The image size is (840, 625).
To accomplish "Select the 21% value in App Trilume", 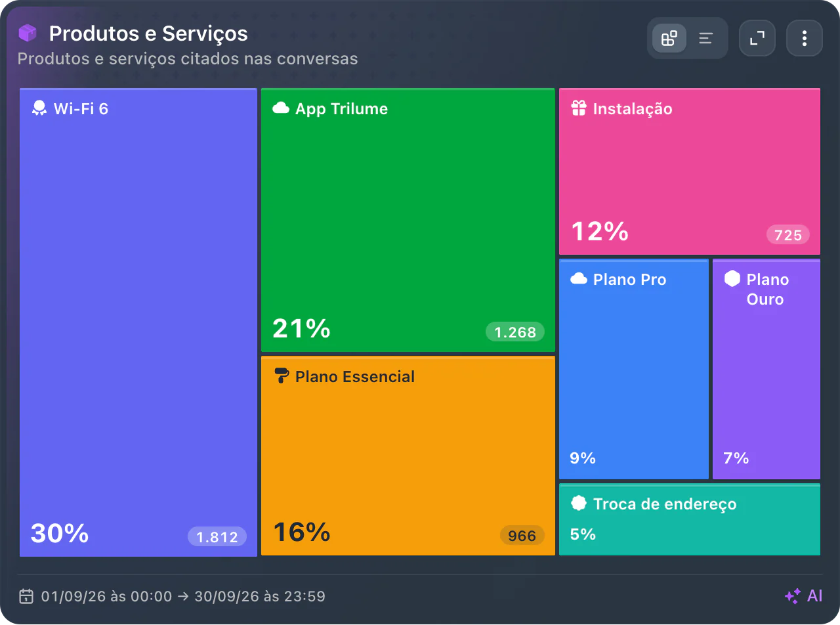I will (x=301, y=328).
